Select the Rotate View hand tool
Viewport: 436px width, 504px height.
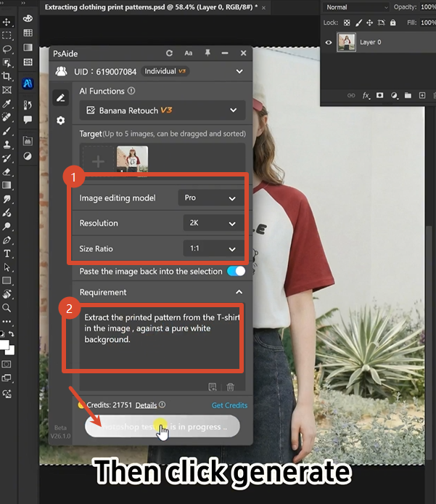coord(7,294)
